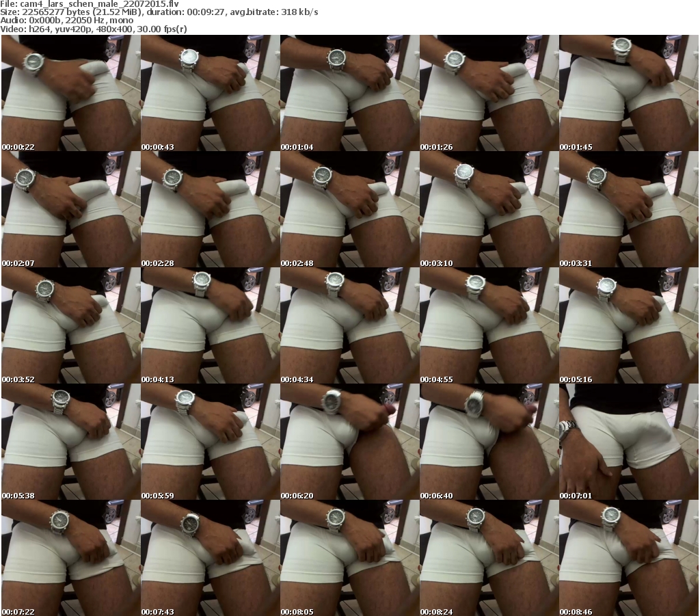Click the thumbnail at 00:07:01
This screenshot has width=700, height=616.
pyautogui.click(x=629, y=442)
